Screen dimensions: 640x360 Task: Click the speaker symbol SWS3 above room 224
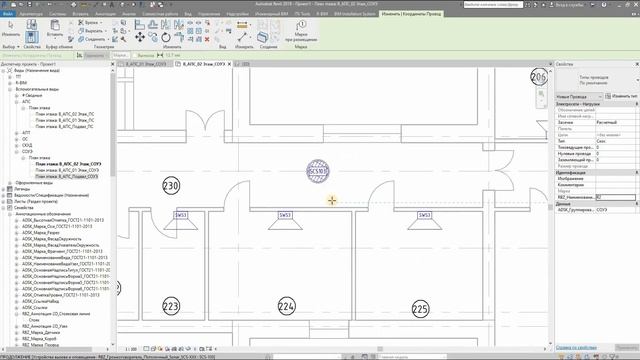click(285, 220)
